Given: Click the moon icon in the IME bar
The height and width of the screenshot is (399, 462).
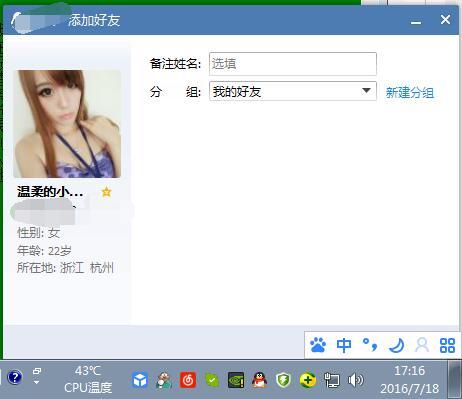Looking at the screenshot, I should pyautogui.click(x=396, y=345).
